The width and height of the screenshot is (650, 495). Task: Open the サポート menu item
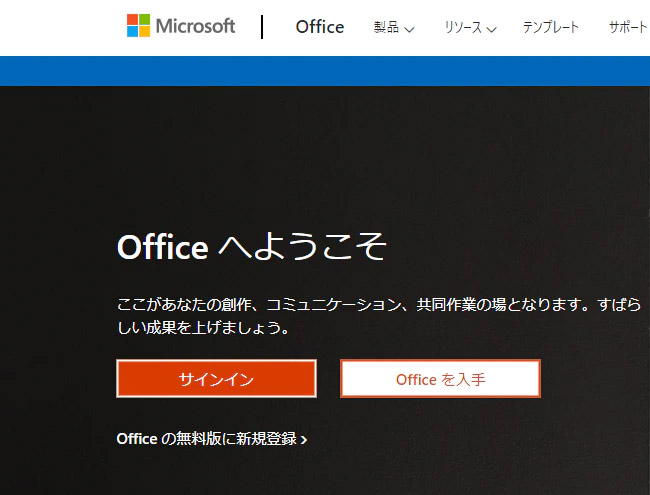[628, 27]
